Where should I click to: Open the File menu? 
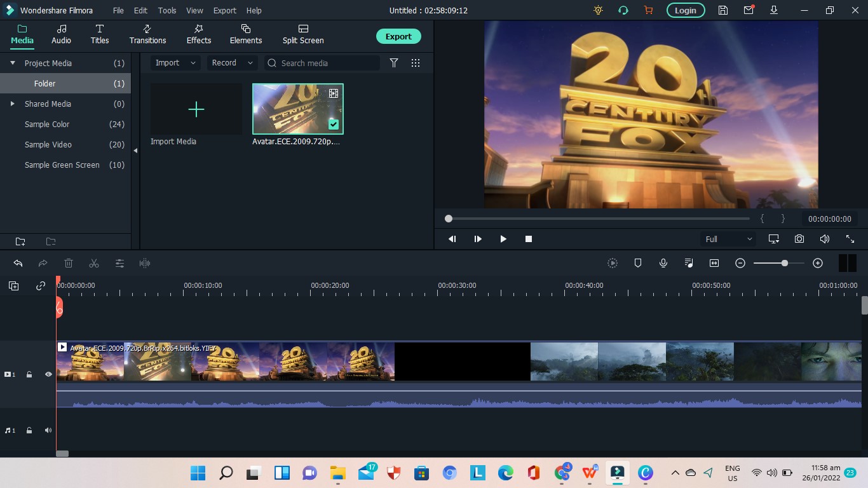tap(119, 10)
